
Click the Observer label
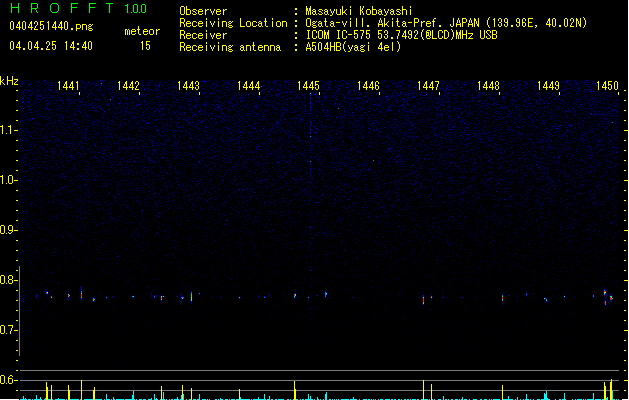click(x=203, y=11)
